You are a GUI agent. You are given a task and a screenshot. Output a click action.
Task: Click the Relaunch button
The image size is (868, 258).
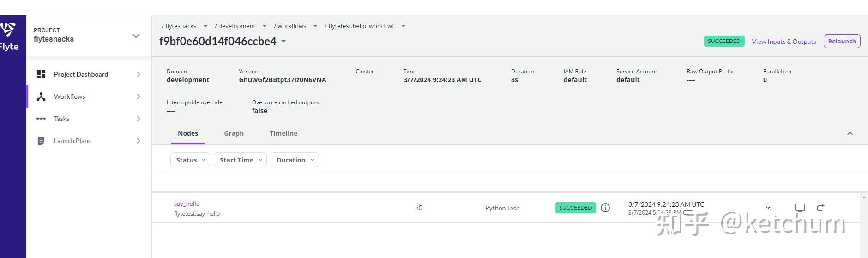click(842, 41)
